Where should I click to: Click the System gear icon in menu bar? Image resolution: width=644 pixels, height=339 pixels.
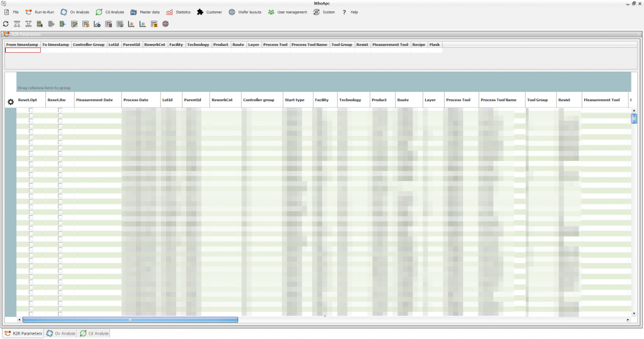point(316,12)
